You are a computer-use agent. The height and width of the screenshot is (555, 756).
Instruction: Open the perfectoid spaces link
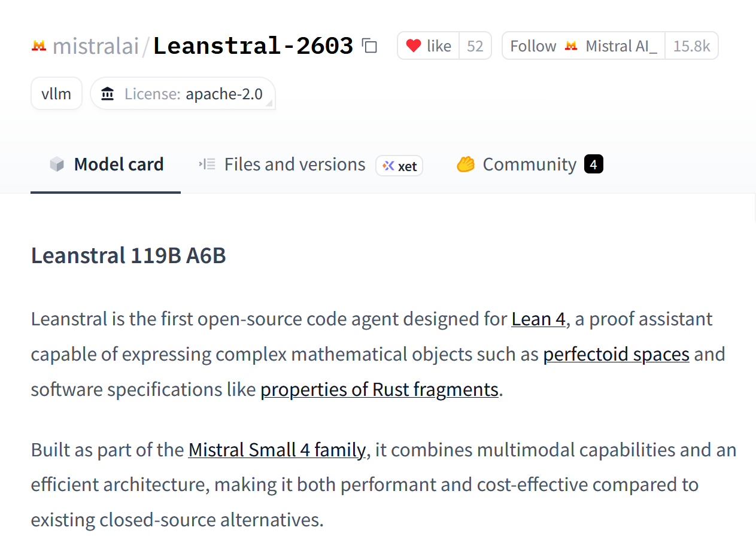(x=616, y=354)
